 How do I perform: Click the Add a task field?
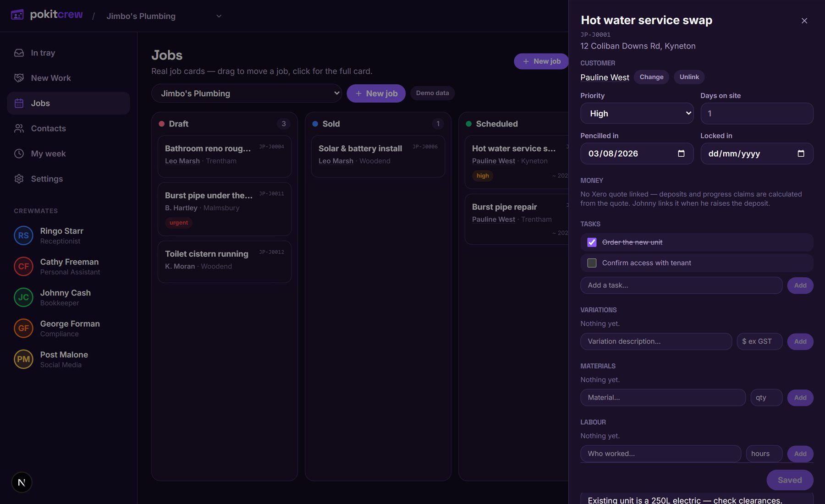682,285
